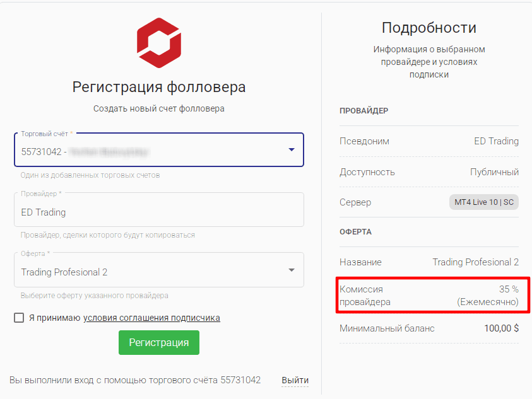Click the Подробности heading
The height and width of the screenshot is (399, 532).
coord(429,28)
